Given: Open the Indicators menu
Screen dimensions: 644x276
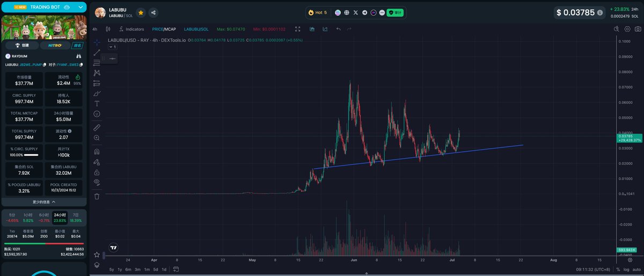Looking at the screenshot, I should 131,29.
